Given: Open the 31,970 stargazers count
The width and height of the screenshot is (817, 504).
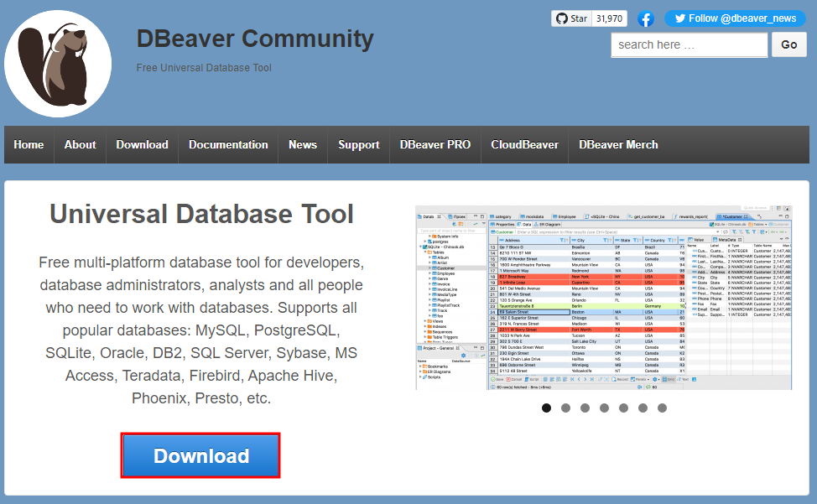Looking at the screenshot, I should tap(609, 18).
